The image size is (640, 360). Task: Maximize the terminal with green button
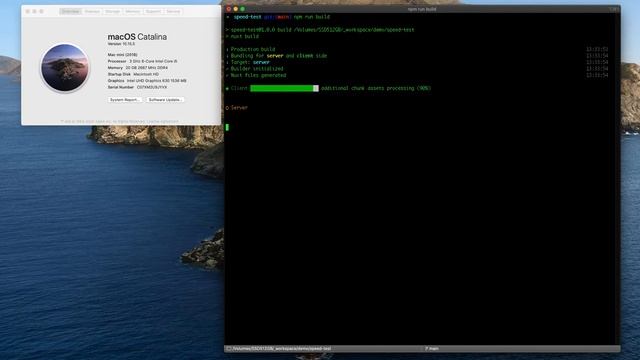coord(242,9)
